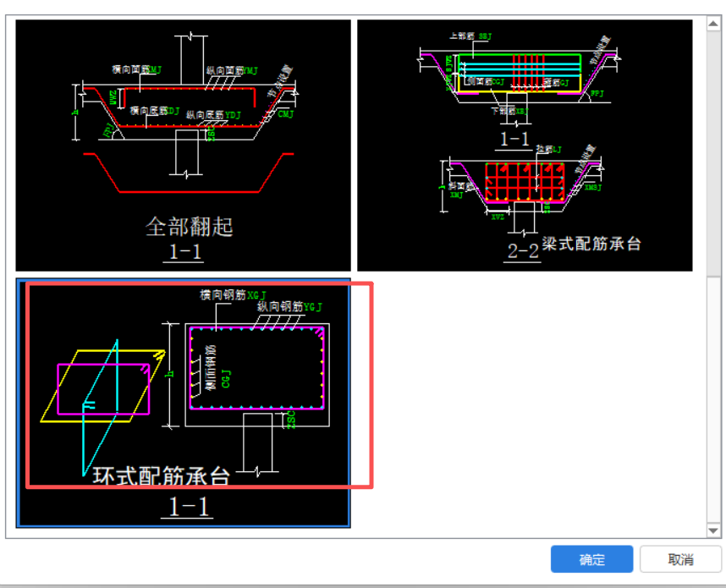
Task: Click the 纵向钢筋 YGJ label
Action: (289, 306)
